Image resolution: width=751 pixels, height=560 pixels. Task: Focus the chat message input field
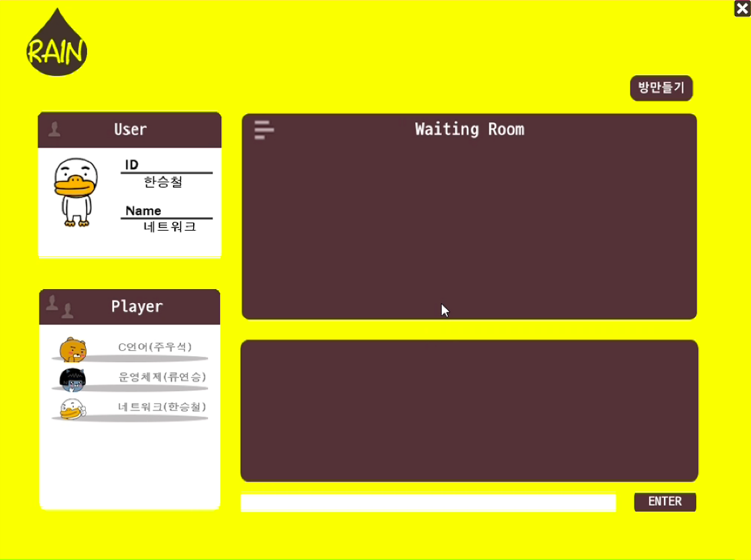[x=428, y=503]
